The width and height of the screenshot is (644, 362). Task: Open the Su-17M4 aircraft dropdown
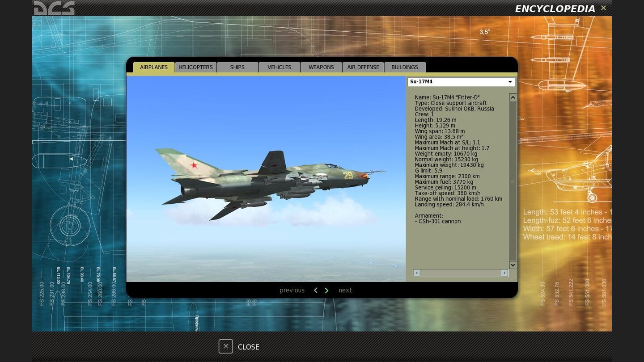pos(461,82)
